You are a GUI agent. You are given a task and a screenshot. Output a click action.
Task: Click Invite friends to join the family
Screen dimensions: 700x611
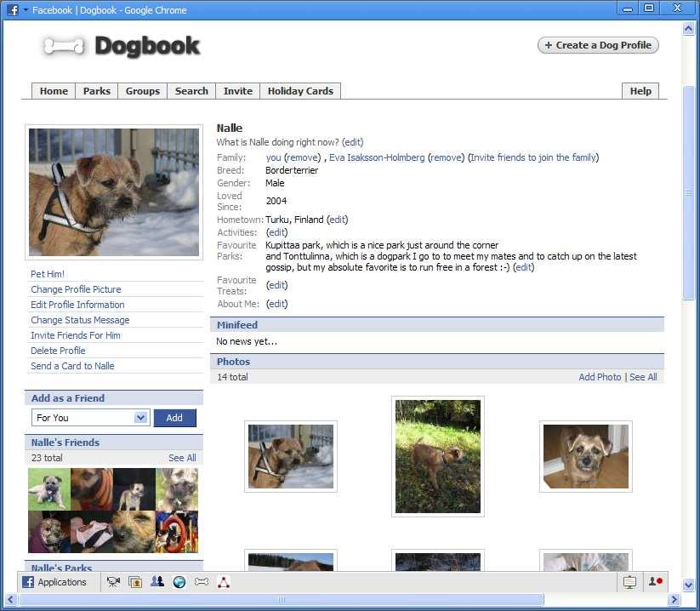click(533, 157)
